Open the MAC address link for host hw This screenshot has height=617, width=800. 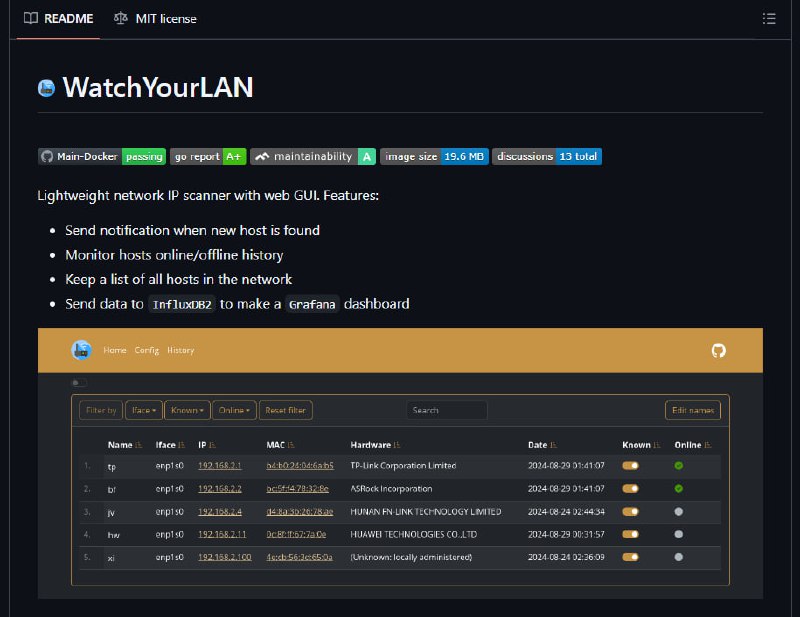[x=296, y=534]
